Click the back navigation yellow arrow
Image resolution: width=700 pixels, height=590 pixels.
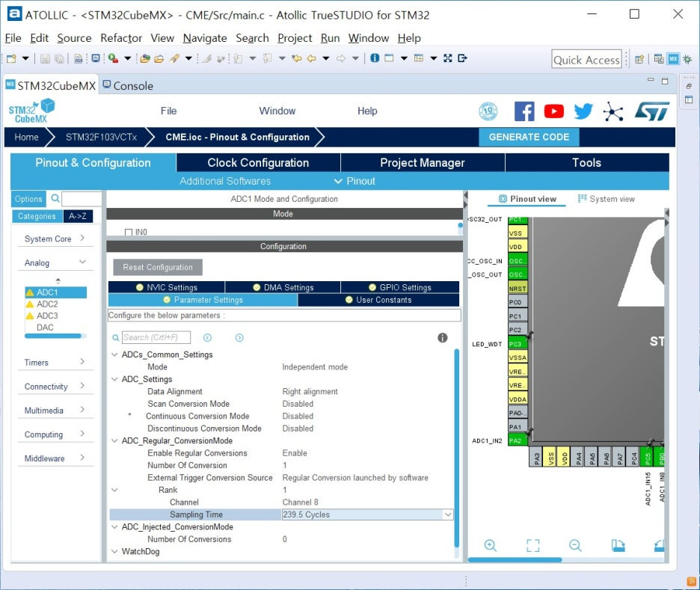coord(312,58)
